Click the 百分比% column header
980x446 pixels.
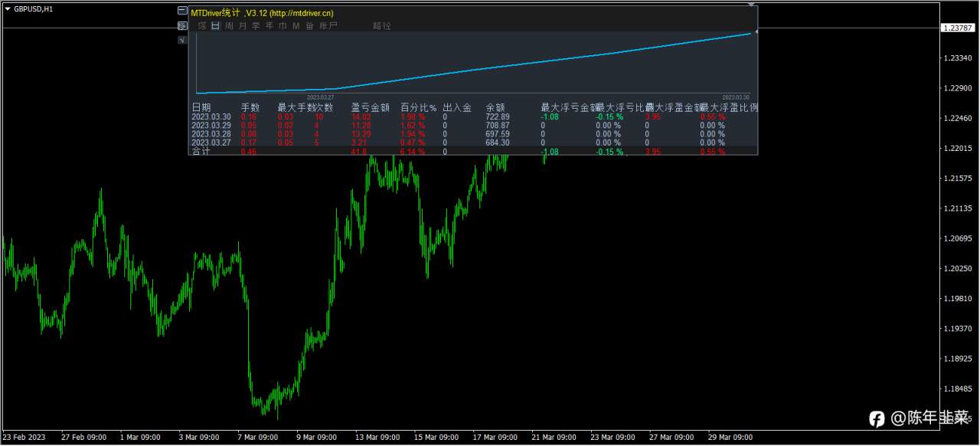pos(419,108)
